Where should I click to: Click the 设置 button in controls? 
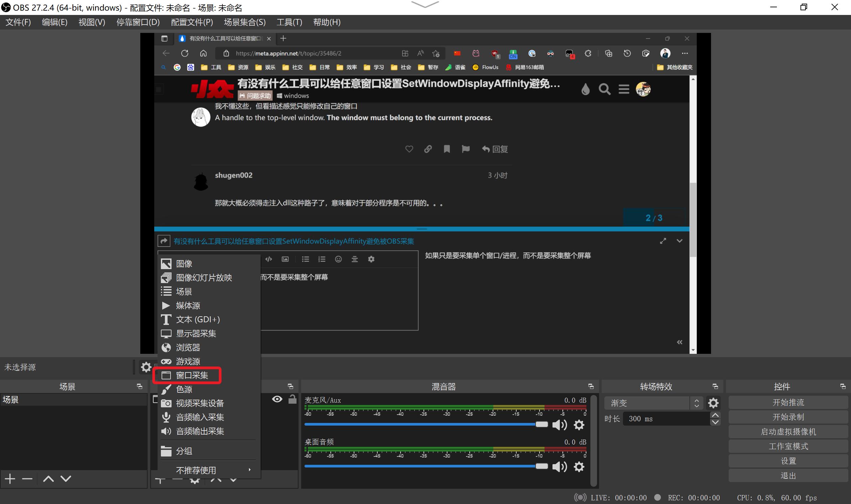(788, 461)
